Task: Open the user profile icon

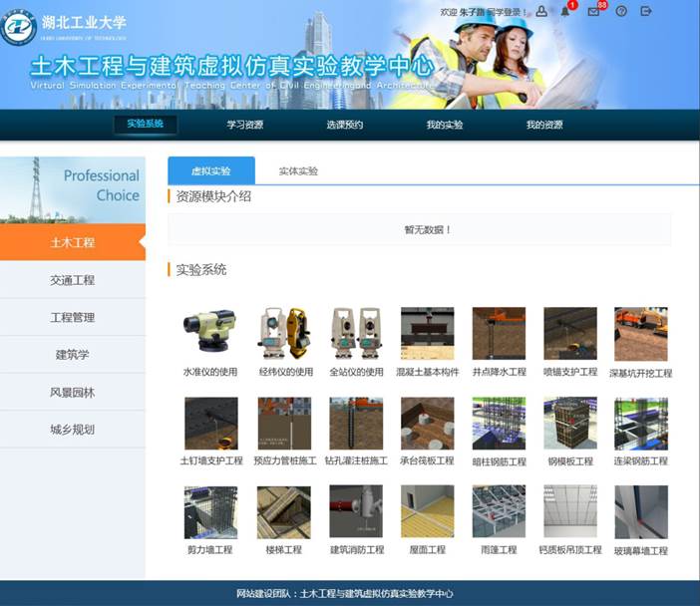Action: pyautogui.click(x=541, y=12)
